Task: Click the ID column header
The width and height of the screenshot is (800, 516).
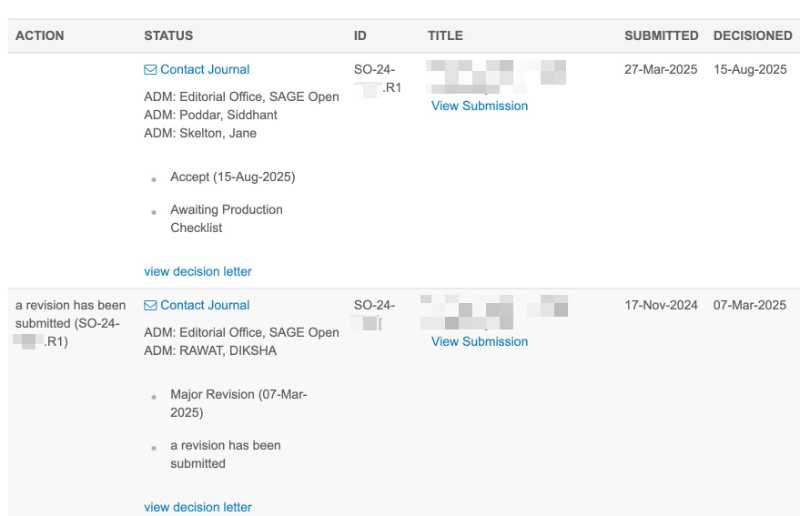Action: (360, 36)
